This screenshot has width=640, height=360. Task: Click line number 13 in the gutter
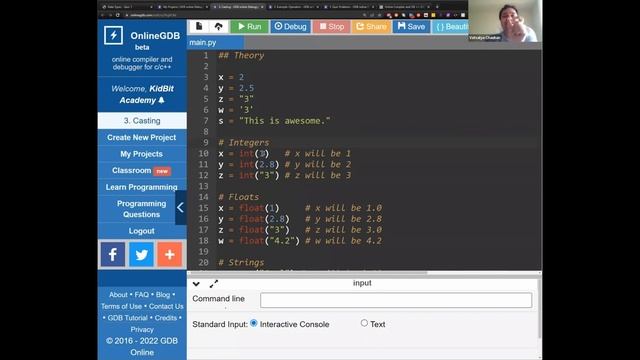[x=203, y=186]
